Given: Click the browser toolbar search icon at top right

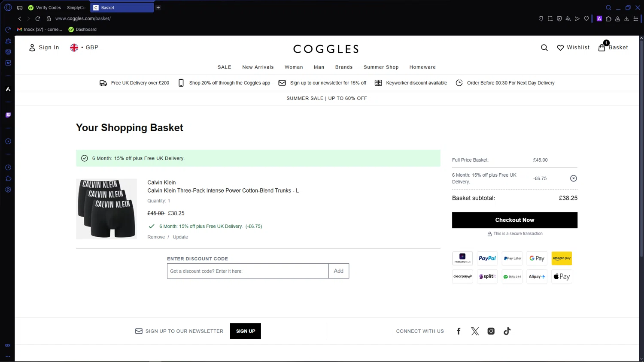Looking at the screenshot, I should coord(608,8).
